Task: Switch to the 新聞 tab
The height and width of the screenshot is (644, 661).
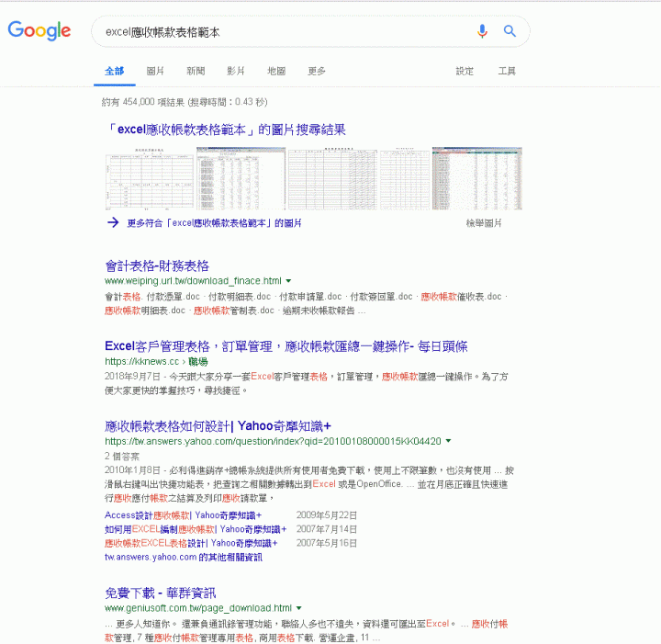Action: (x=196, y=71)
